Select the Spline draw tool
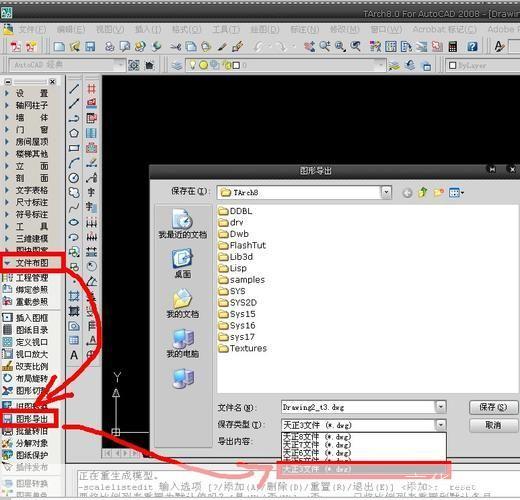520x500 pixels. 74,207
